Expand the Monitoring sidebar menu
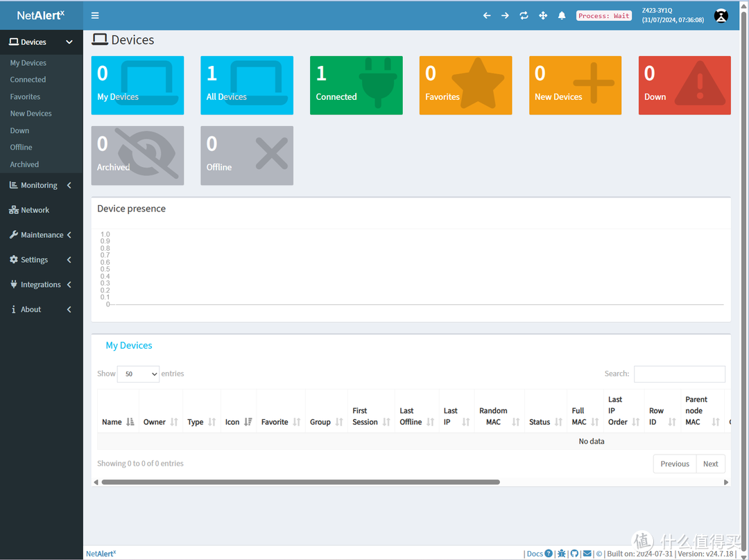This screenshot has height=560, width=749. (x=41, y=186)
